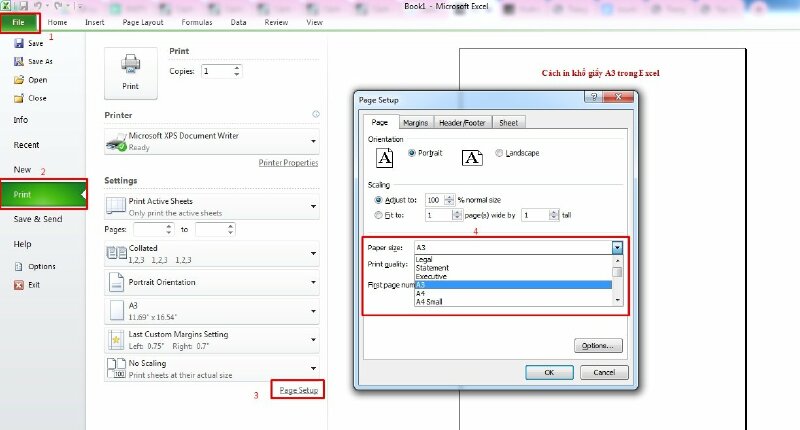This screenshot has width=800, height=430.
Task: Select the Fit to scaling radio button
Action: (378, 215)
